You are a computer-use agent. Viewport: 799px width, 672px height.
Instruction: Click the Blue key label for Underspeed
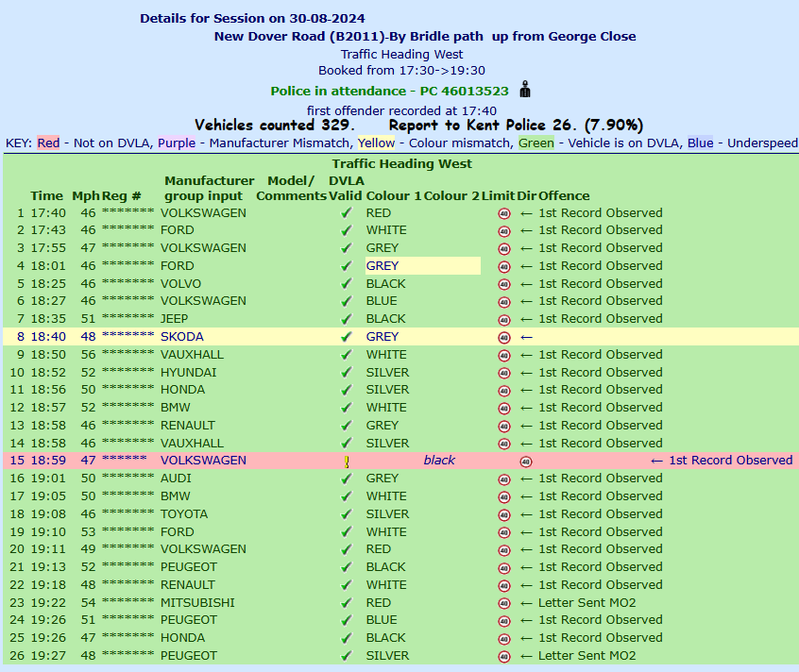click(700, 143)
